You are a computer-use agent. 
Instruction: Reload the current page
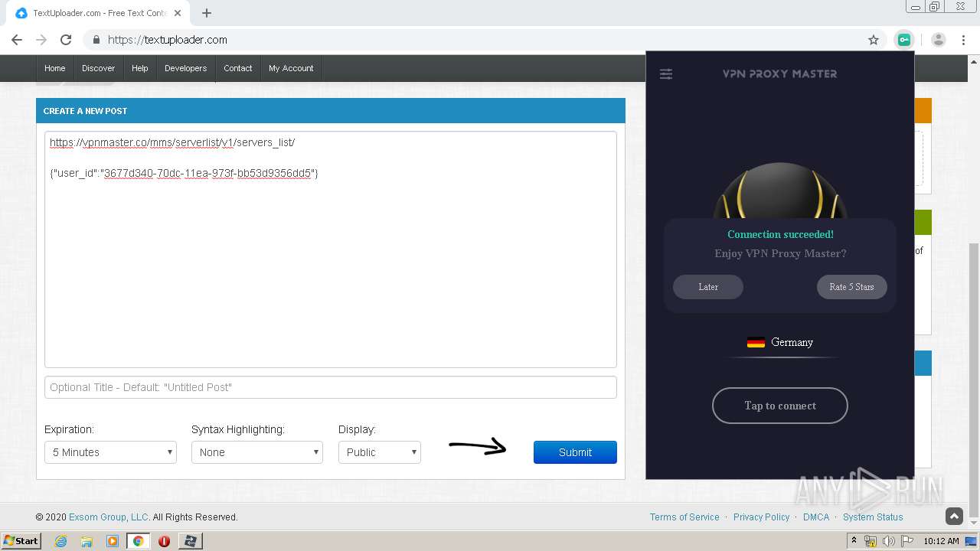tap(66, 40)
